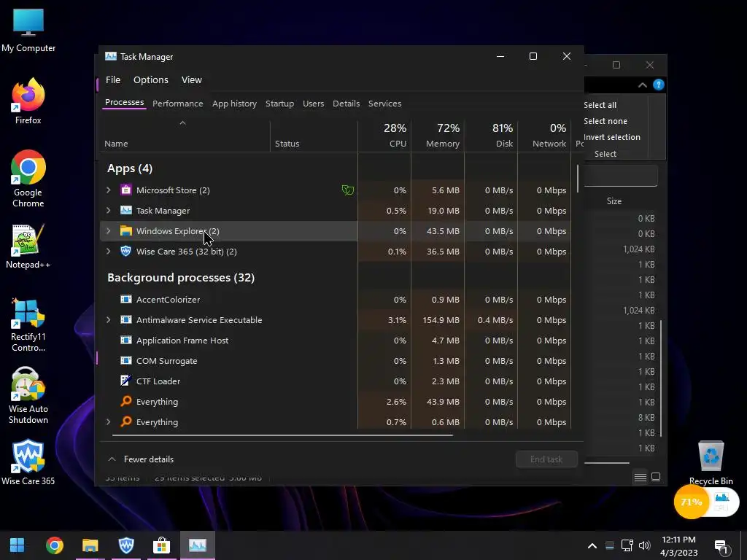Open the Options menu

pos(150,79)
